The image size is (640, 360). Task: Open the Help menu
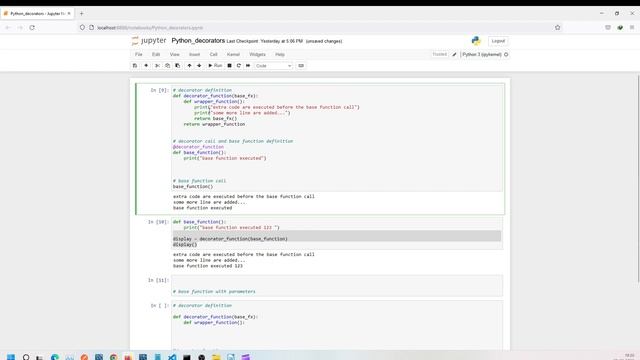point(280,54)
